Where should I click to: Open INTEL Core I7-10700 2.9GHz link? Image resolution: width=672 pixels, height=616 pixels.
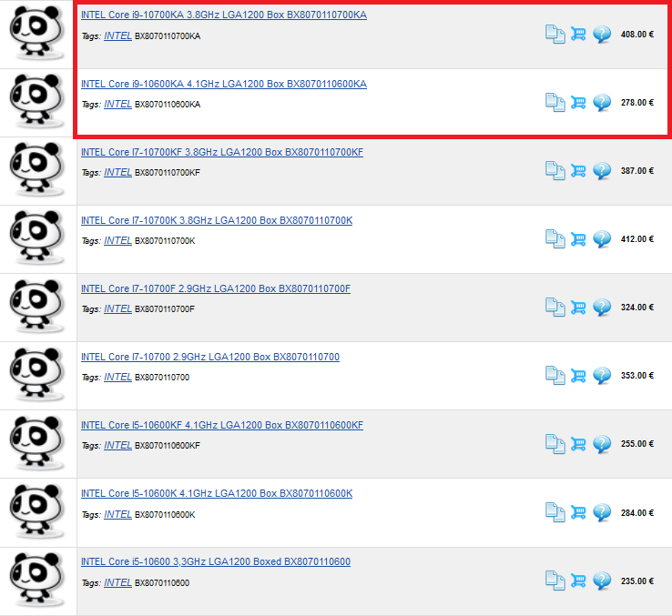pos(210,357)
